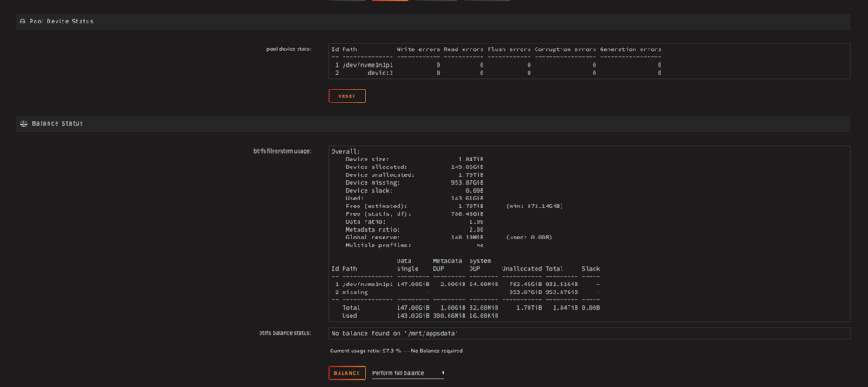Screen dimensions: 868x387
Task: Click 'Generation errors' column header
Action: click(x=630, y=49)
